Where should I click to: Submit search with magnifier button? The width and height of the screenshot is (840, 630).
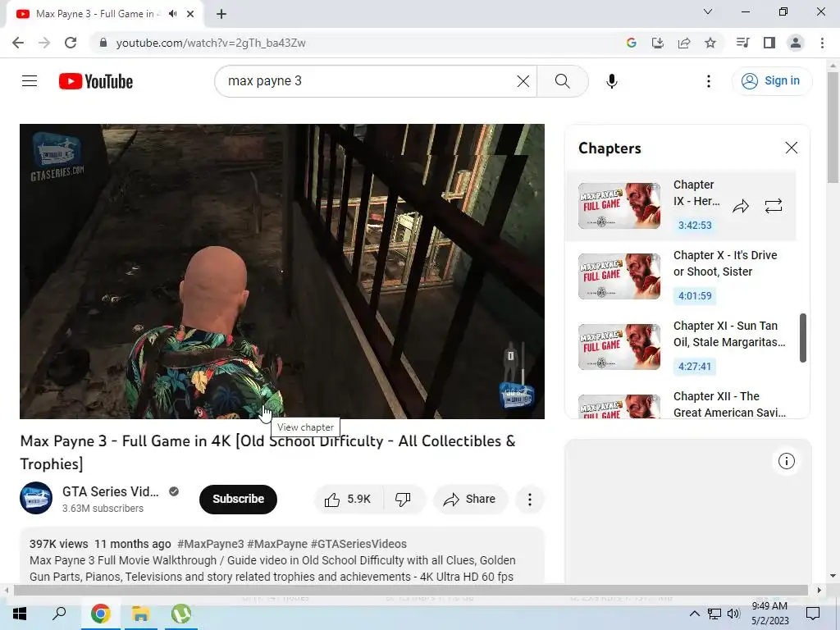coord(563,81)
